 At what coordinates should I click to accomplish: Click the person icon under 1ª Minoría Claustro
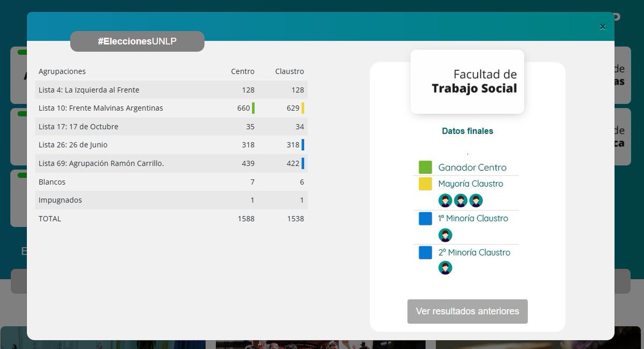tap(445, 235)
